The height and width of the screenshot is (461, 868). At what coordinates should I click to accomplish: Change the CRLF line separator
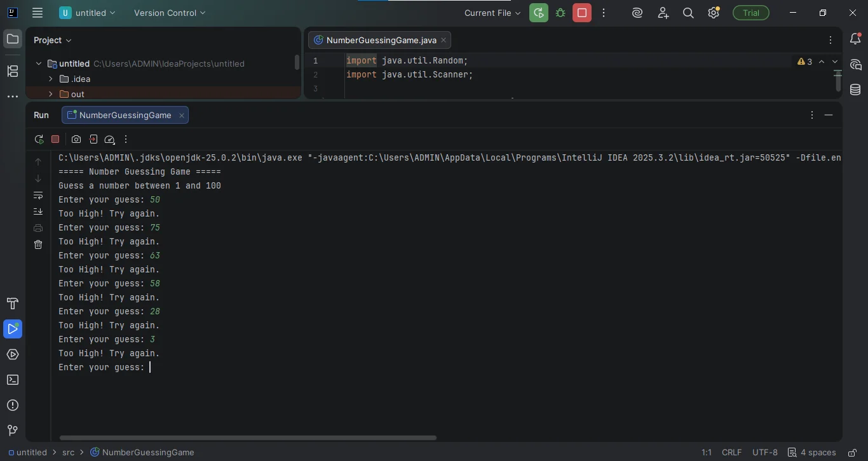pyautogui.click(x=731, y=453)
